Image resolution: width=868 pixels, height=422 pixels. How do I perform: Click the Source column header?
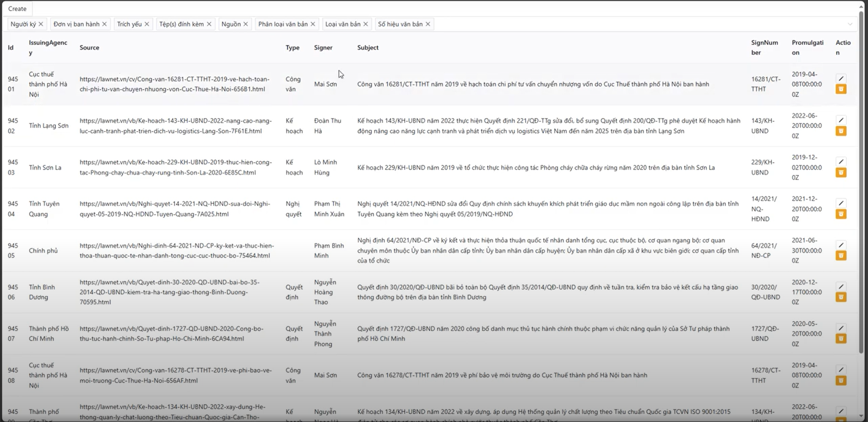pos(89,48)
